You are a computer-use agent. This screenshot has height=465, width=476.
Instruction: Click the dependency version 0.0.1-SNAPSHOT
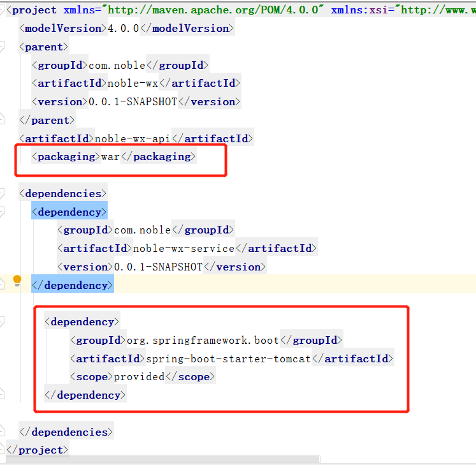click(x=158, y=267)
